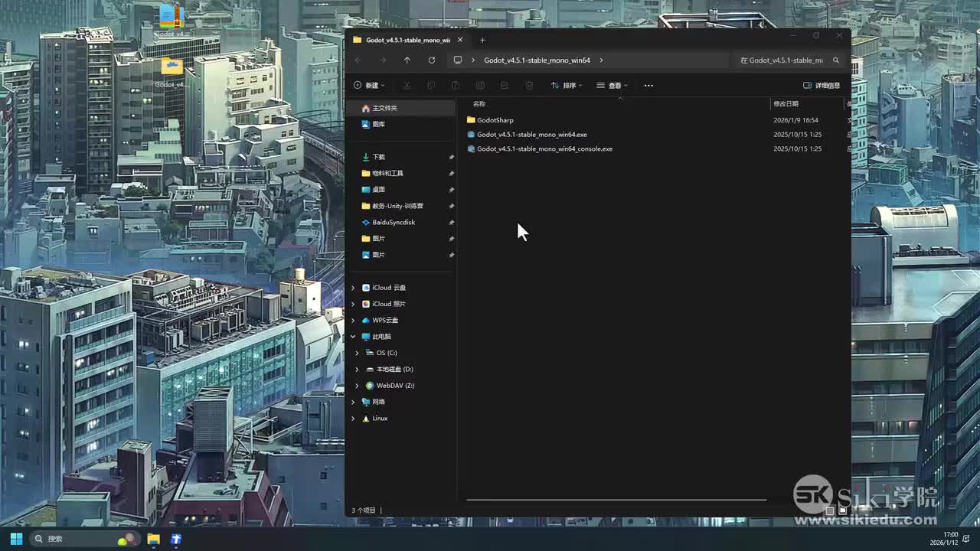
Task: Expand the iCloud 云盘 tree node
Action: pyautogui.click(x=353, y=288)
